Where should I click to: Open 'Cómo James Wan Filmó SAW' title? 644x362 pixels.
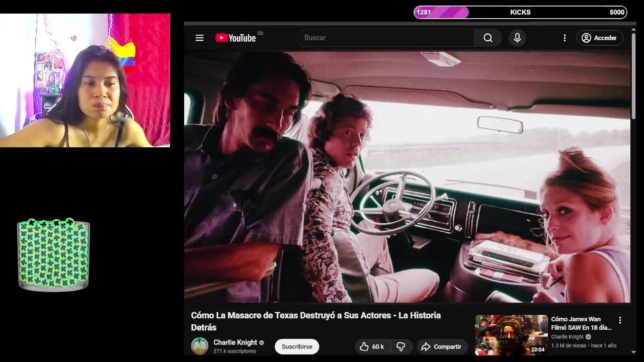pyautogui.click(x=582, y=323)
